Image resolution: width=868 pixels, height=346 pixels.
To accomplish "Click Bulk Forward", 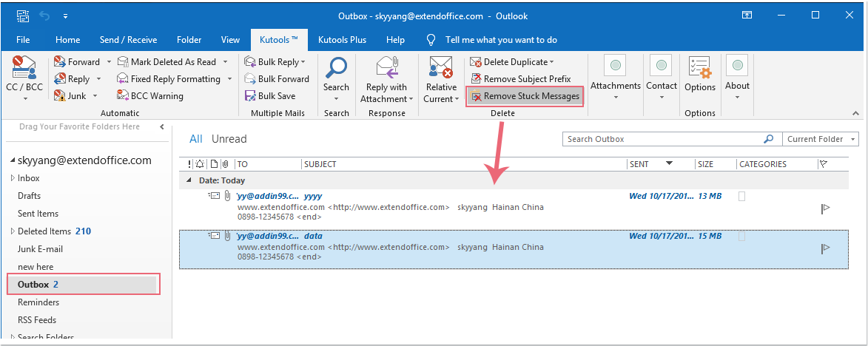I will point(276,79).
